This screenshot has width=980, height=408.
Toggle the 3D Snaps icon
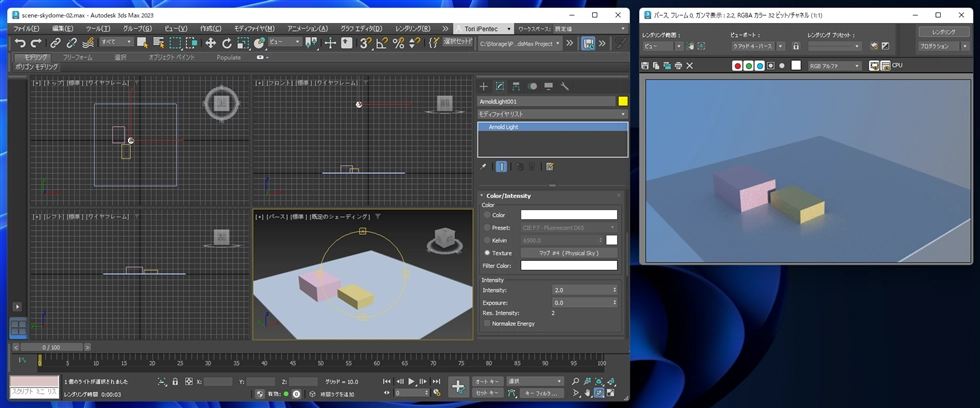tap(366, 43)
